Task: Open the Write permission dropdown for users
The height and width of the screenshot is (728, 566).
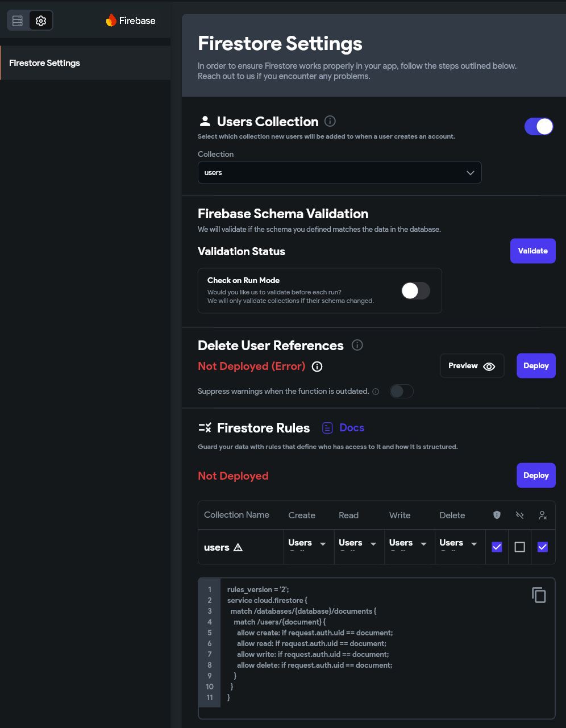Action: pos(410,547)
